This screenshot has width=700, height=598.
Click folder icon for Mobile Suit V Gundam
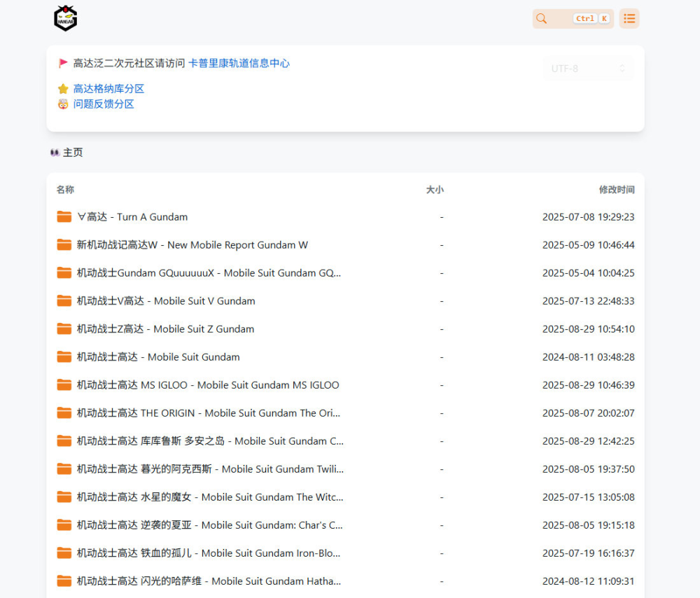coord(64,301)
